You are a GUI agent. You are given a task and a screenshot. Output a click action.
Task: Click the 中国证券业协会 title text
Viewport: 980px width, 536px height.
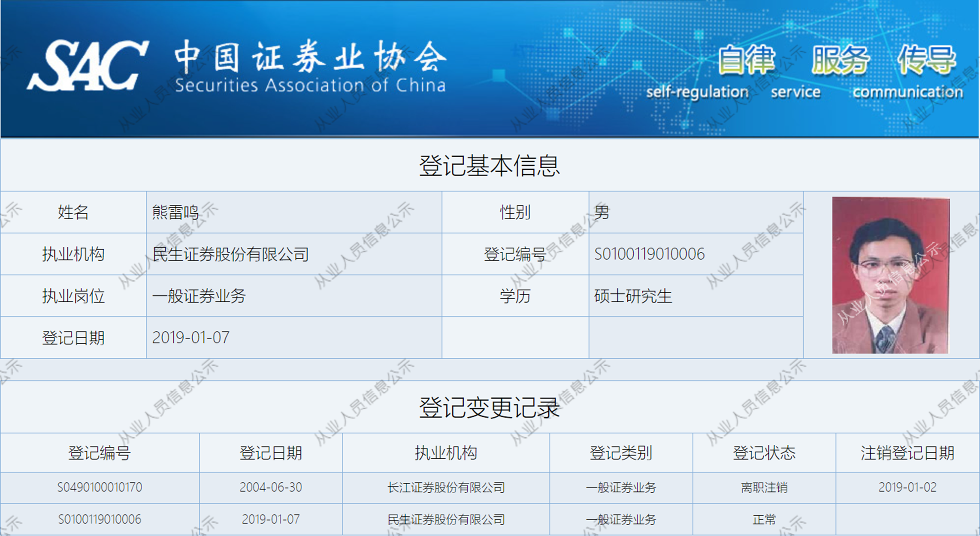pos(310,57)
